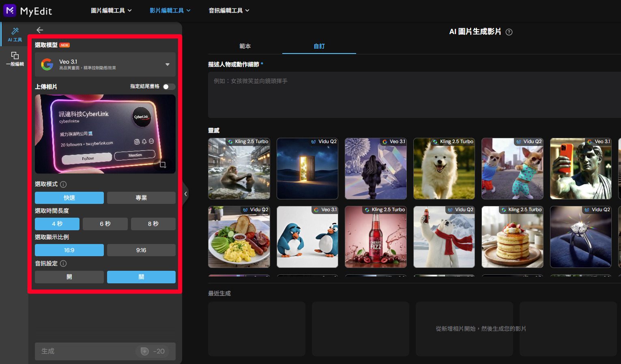Viewport: 621px width, 364px height.
Task: Select the white fluffy dog thumbnail
Action: click(444, 169)
